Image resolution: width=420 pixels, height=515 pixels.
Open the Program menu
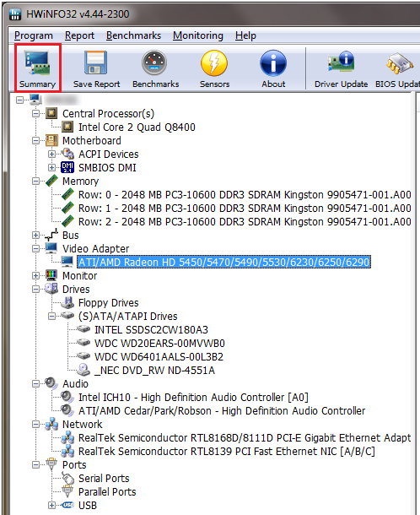[x=34, y=35]
